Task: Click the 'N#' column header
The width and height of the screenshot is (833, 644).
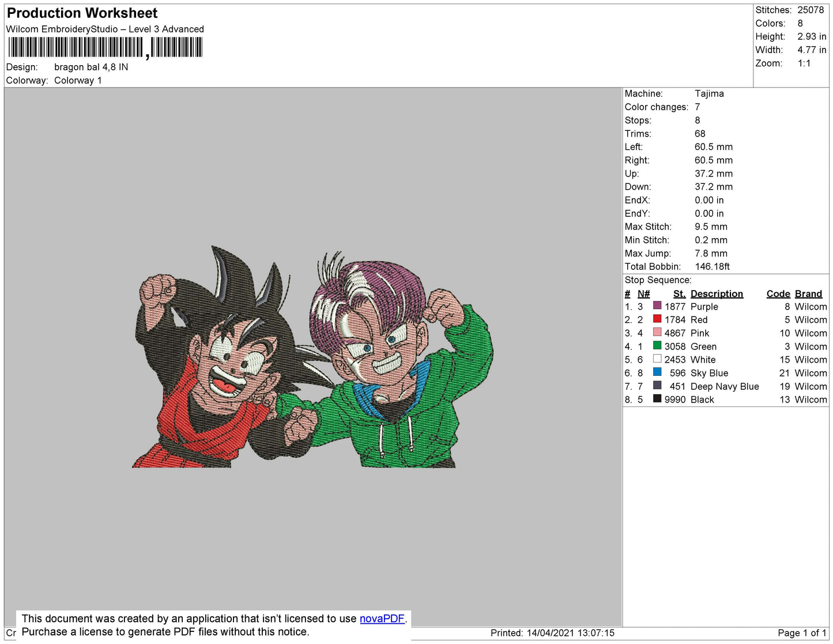Action: click(x=643, y=293)
